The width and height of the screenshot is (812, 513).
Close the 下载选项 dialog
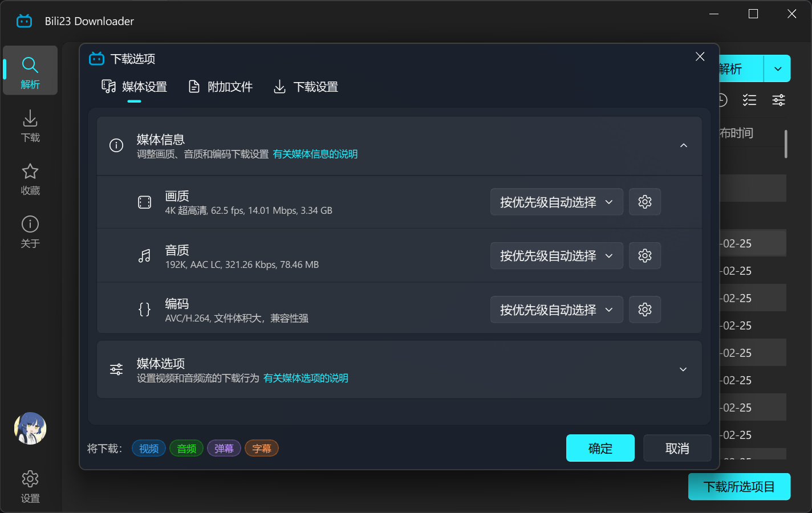click(700, 56)
